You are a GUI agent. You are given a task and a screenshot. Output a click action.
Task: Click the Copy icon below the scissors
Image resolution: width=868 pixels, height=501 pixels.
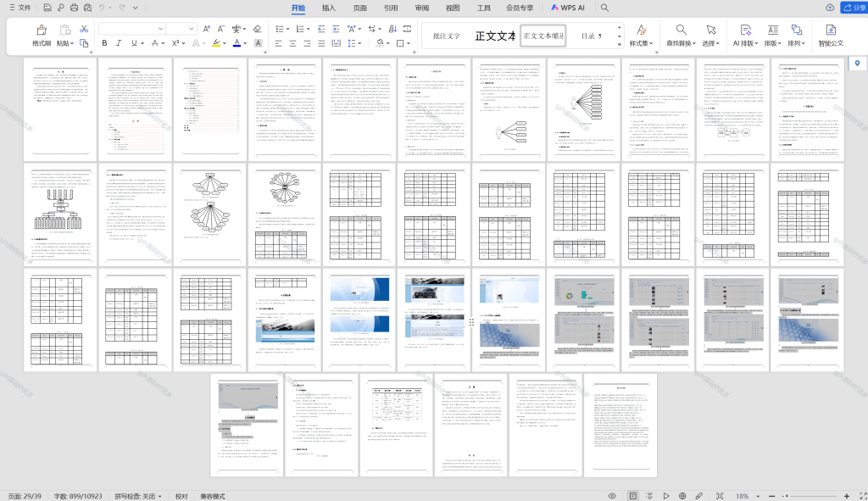[x=84, y=43]
